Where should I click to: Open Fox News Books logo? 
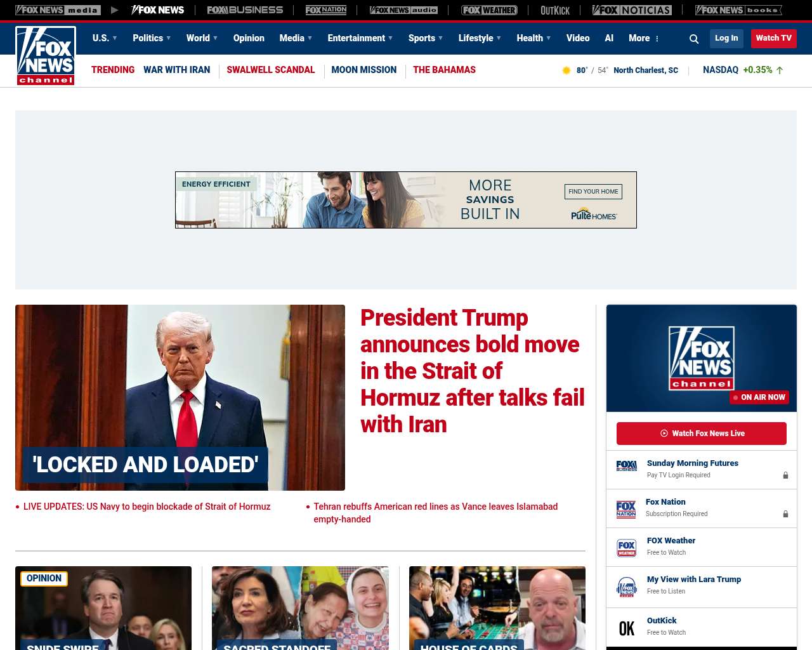pyautogui.click(x=738, y=10)
